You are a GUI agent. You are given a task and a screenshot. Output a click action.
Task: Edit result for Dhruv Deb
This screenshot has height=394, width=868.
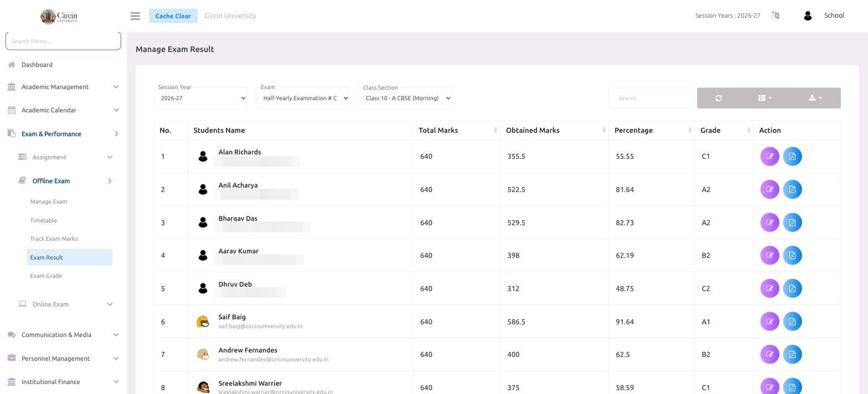pos(769,288)
